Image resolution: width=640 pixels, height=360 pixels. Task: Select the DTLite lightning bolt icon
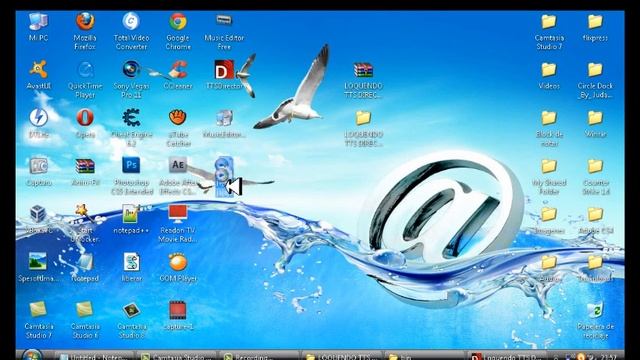point(38,118)
